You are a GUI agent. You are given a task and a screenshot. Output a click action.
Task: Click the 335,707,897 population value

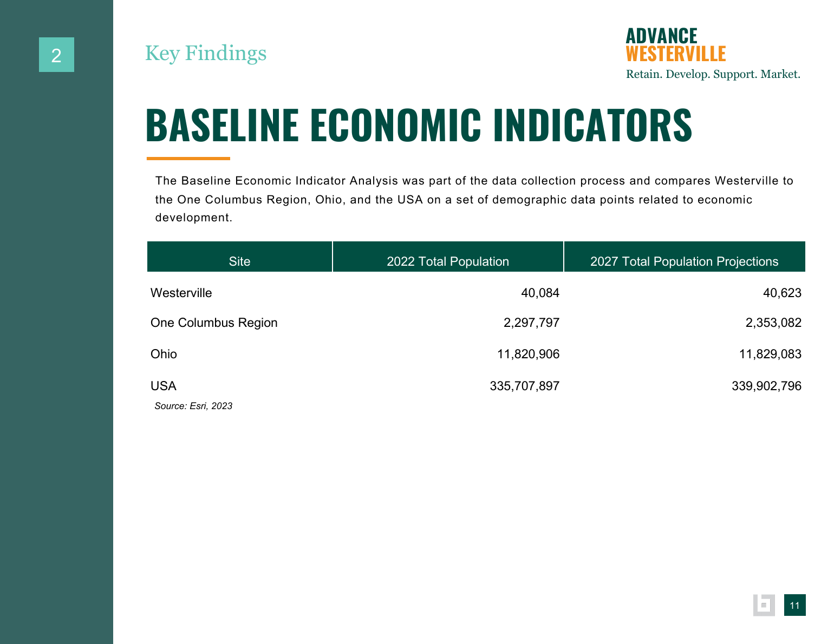(524, 386)
